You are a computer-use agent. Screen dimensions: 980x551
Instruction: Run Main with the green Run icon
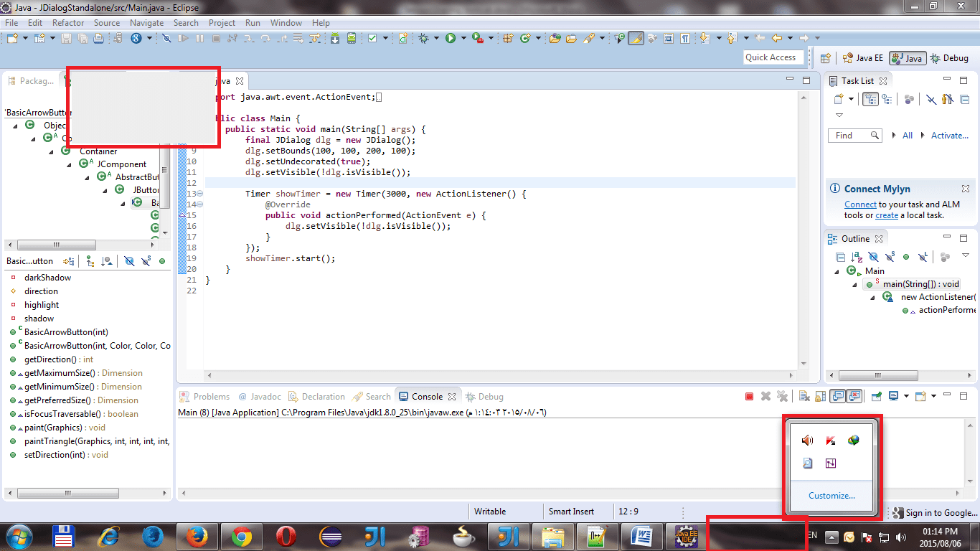click(x=450, y=37)
